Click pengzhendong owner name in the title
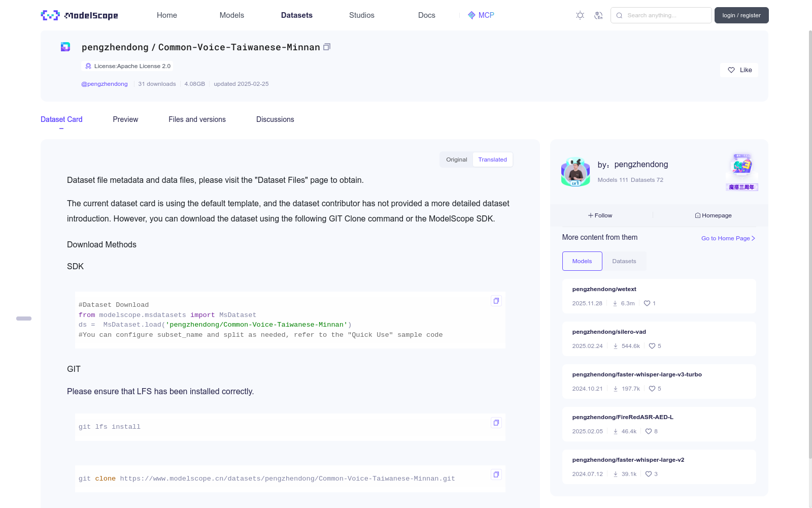Screen dimensions: 812x508 point(115,47)
